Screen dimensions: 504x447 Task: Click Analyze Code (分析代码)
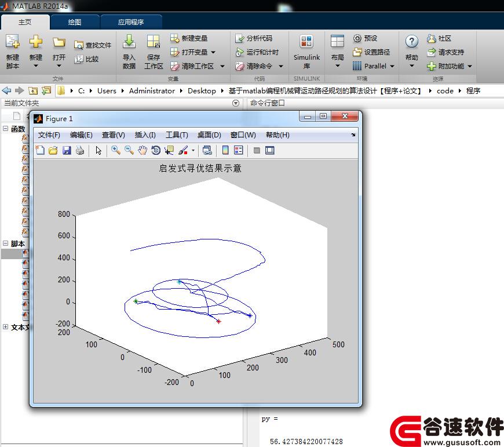pos(254,38)
